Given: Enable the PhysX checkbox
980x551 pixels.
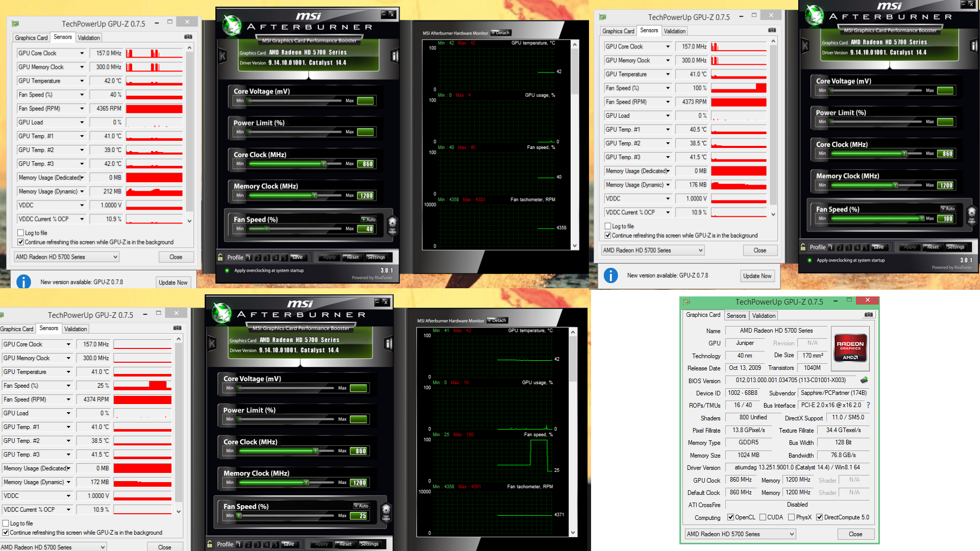Looking at the screenshot, I should (x=791, y=517).
